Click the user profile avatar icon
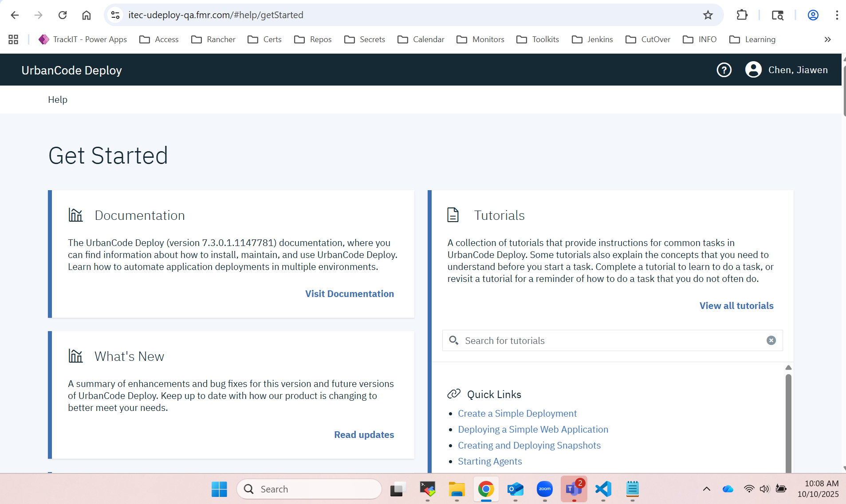Viewport: 846px width, 504px height. tap(753, 70)
